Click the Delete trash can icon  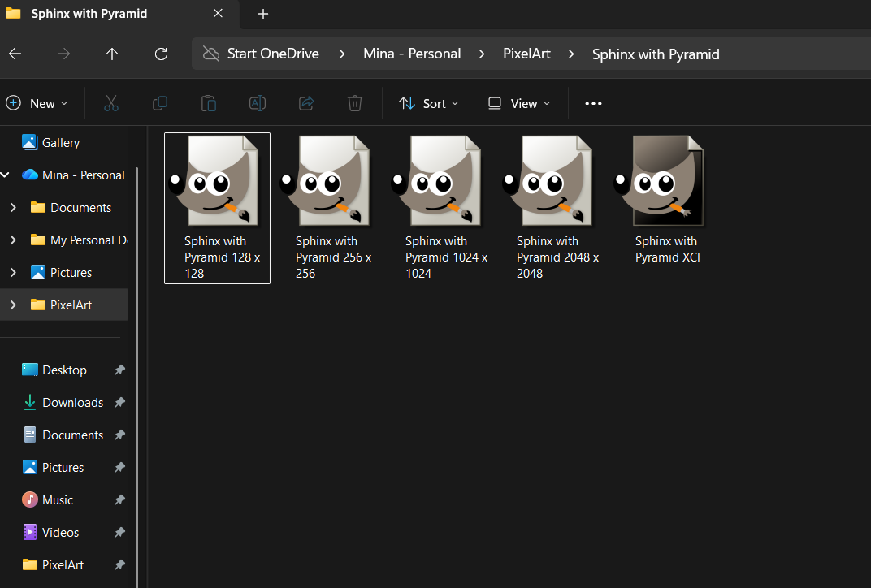355,103
